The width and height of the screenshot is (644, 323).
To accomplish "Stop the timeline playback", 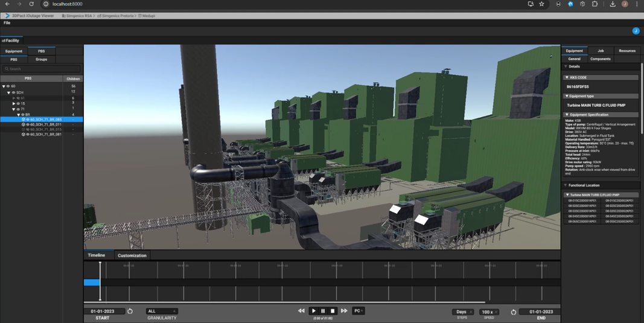I will pyautogui.click(x=333, y=311).
